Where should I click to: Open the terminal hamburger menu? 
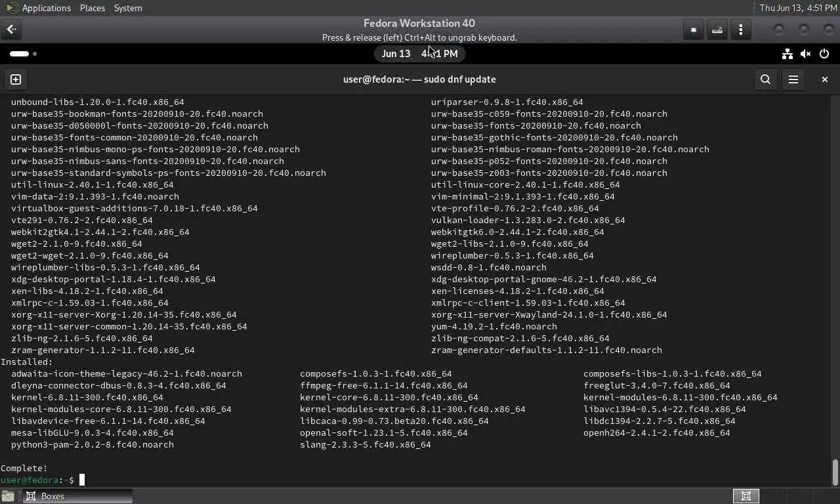pos(793,79)
